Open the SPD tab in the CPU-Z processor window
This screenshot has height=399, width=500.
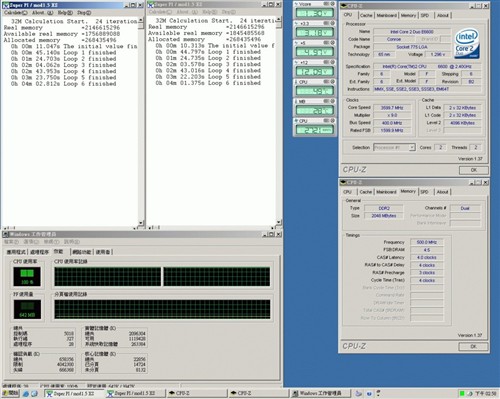(x=425, y=15)
